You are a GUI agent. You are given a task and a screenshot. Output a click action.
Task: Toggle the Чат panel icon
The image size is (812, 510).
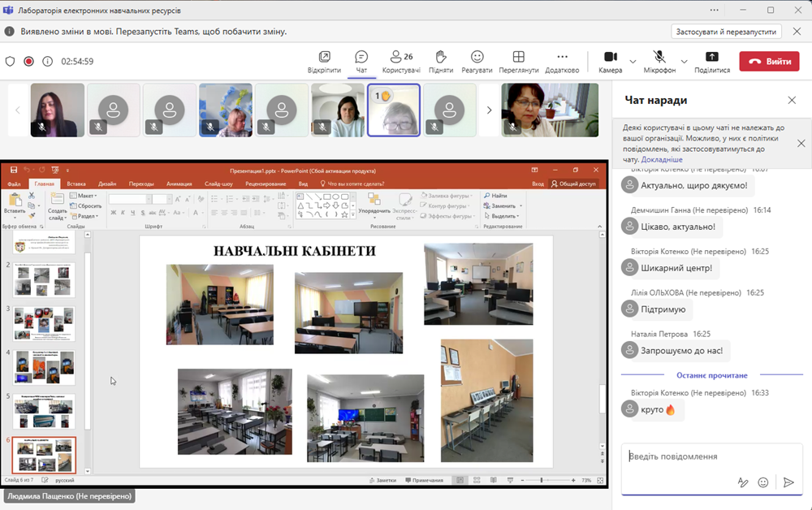361,57
